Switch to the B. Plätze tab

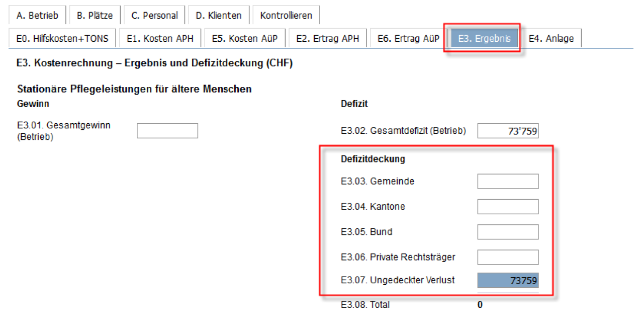point(95,16)
